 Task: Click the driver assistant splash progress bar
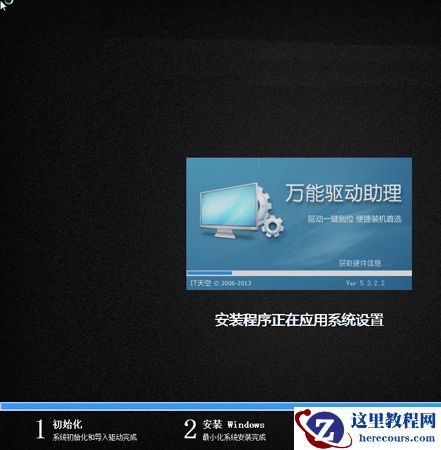299,273
